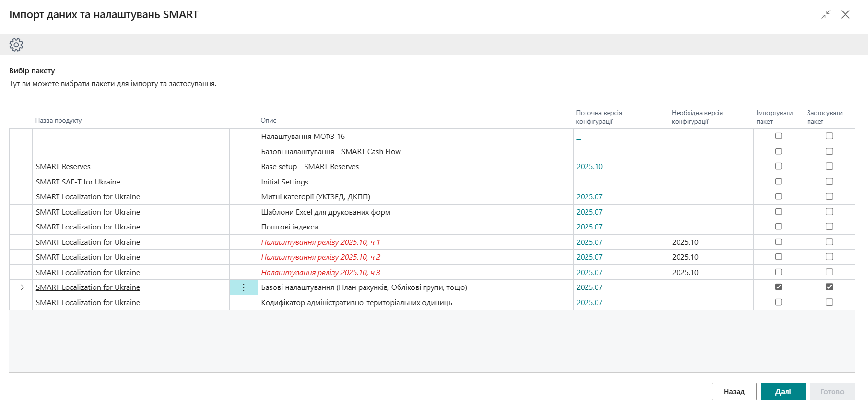The width and height of the screenshot is (868, 413).
Task: Check Імпортувати пакет for Митні категорії row
Action: pos(779,196)
